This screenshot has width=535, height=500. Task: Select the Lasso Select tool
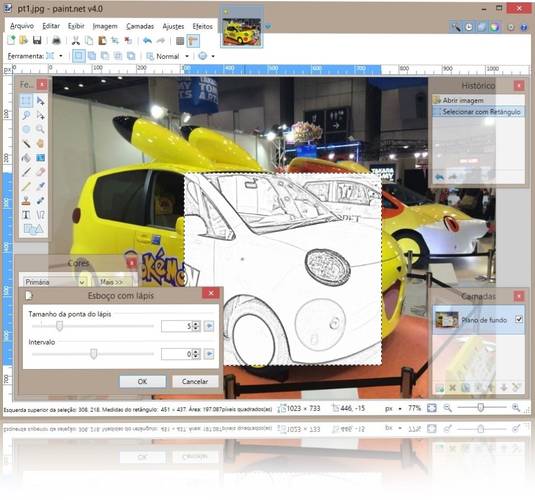(26, 115)
